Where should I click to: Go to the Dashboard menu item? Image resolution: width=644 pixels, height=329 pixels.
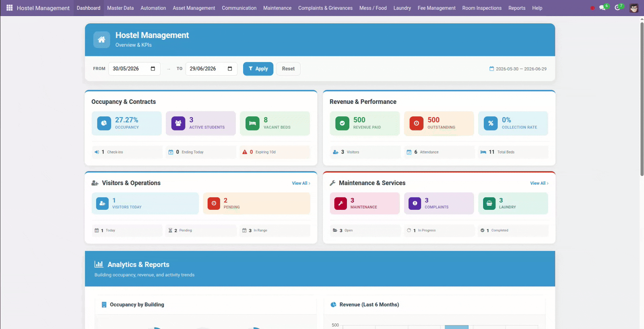click(x=89, y=8)
